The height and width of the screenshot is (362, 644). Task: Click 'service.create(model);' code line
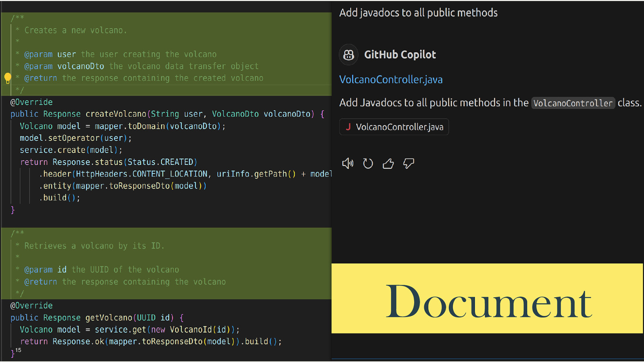pos(71,150)
